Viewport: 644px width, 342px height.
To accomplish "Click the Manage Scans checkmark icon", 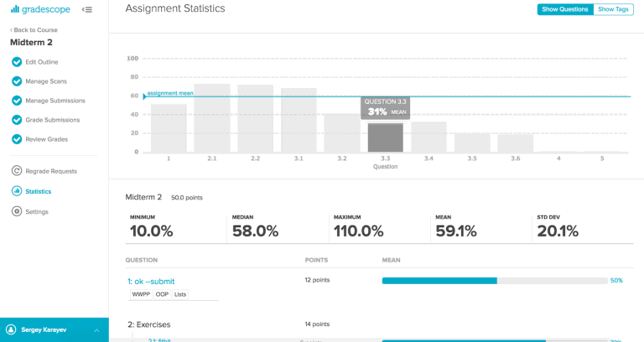I will coord(17,81).
